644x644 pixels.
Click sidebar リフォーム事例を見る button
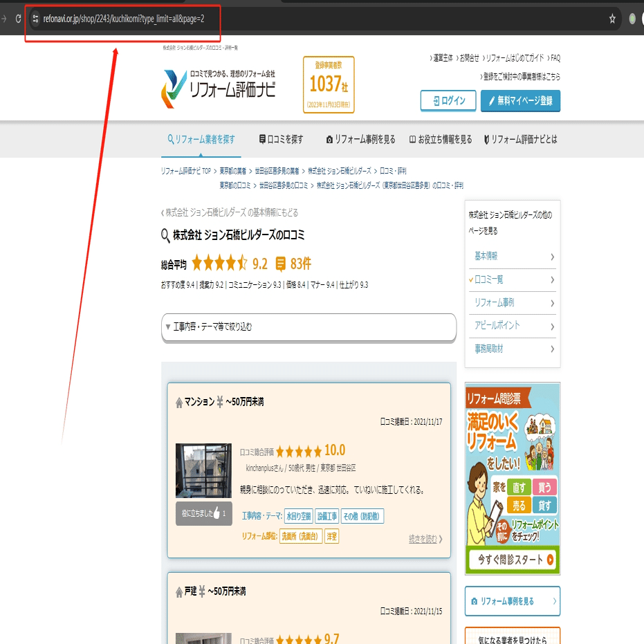pos(512,601)
